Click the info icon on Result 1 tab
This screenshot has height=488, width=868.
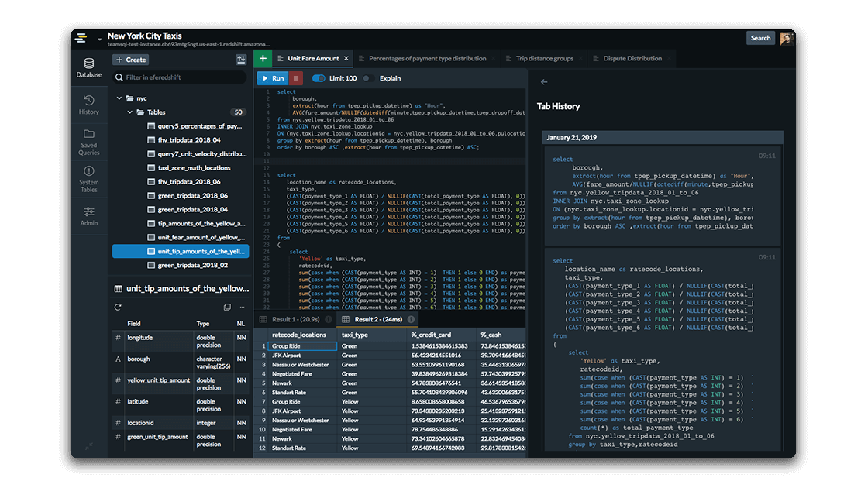pos(329,319)
